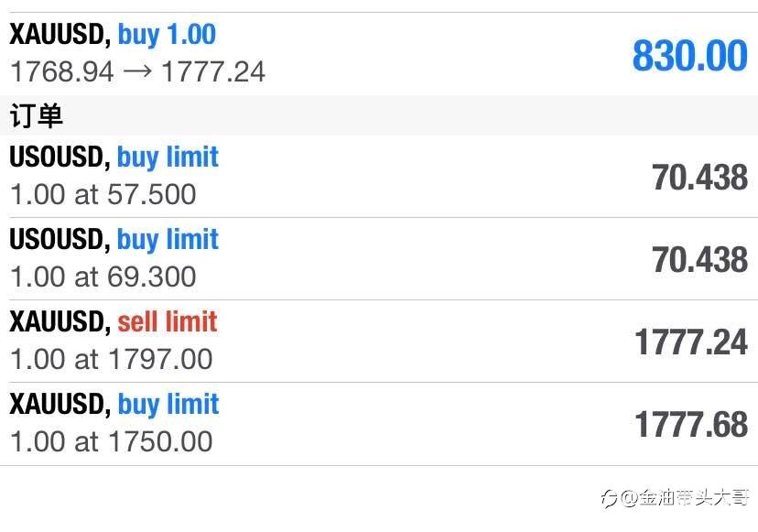
Task: Click the buy limit label on 1750.00 order
Action: pyautogui.click(x=168, y=405)
